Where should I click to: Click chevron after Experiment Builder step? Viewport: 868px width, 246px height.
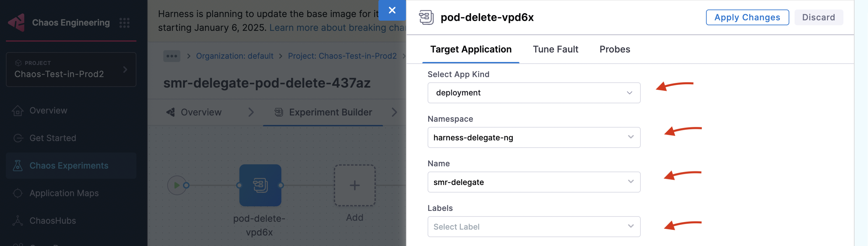394,112
